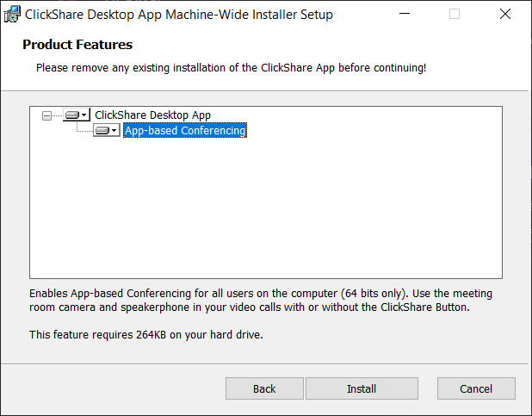
Task: Start installation with the Install button
Action: 362,388
